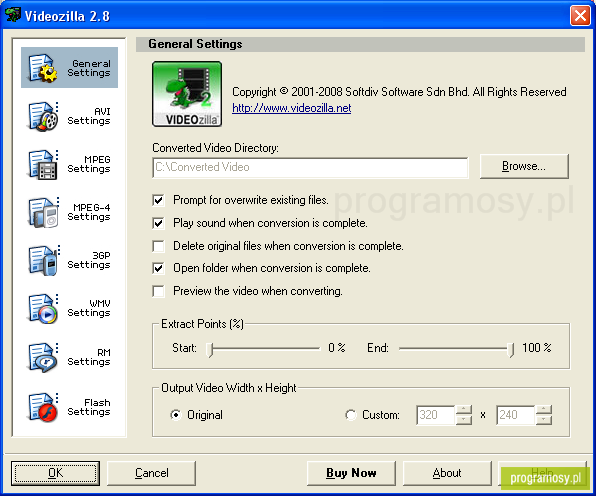Select the 'MPEG Settings' label text

[89, 164]
